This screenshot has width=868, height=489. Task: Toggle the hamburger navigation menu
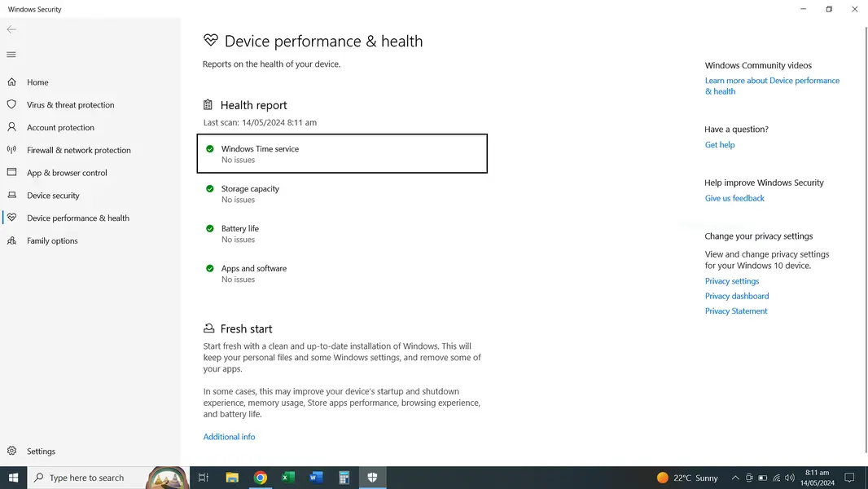[11, 55]
